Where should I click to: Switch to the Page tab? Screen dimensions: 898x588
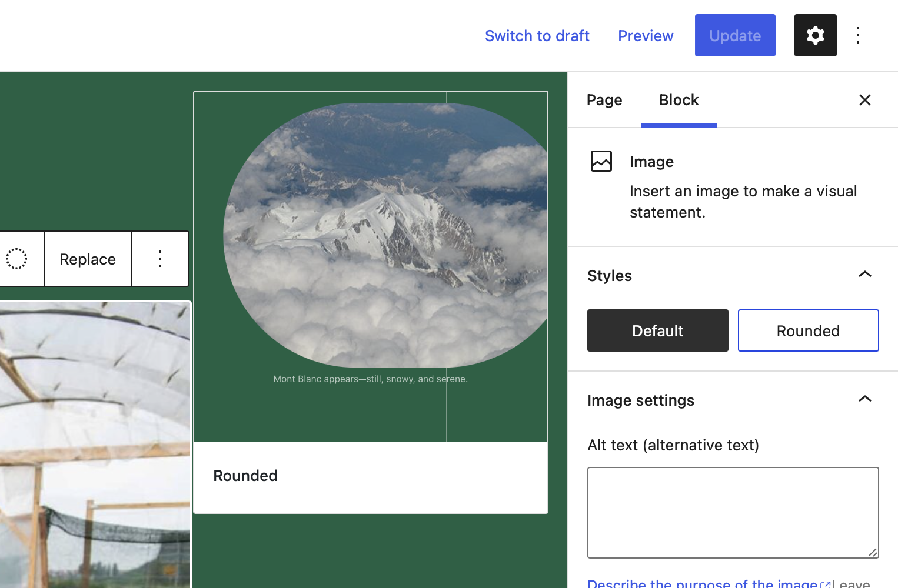[x=604, y=100]
